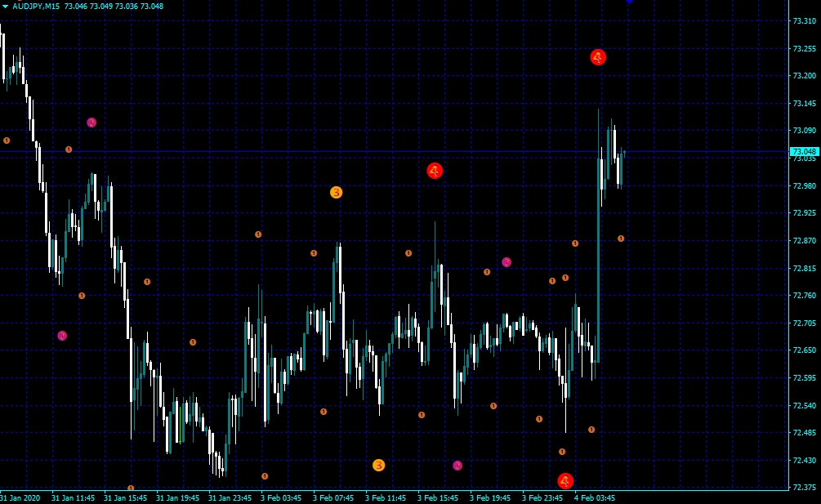Click the horizontal bid price line

click(394, 152)
